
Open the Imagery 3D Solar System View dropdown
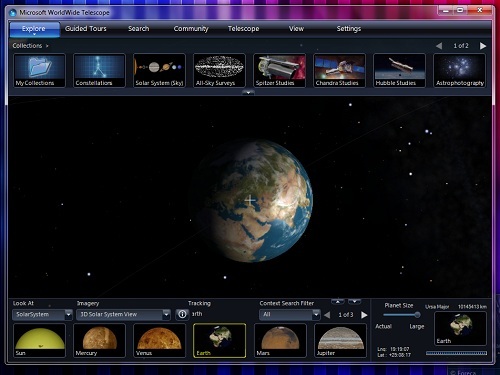[x=123, y=314]
